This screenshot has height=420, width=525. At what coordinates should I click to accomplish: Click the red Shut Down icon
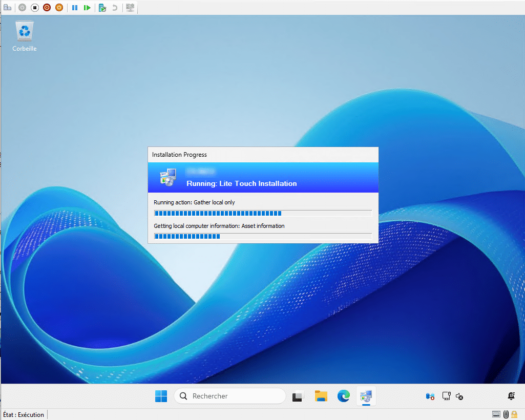(47, 8)
